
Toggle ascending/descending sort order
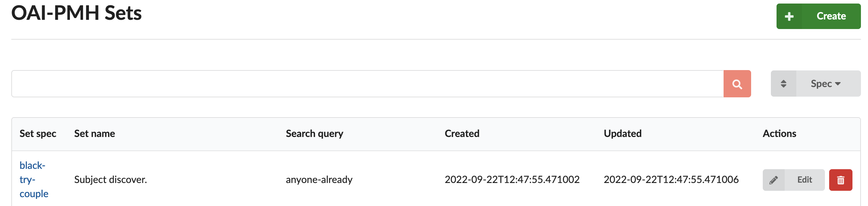click(x=784, y=84)
